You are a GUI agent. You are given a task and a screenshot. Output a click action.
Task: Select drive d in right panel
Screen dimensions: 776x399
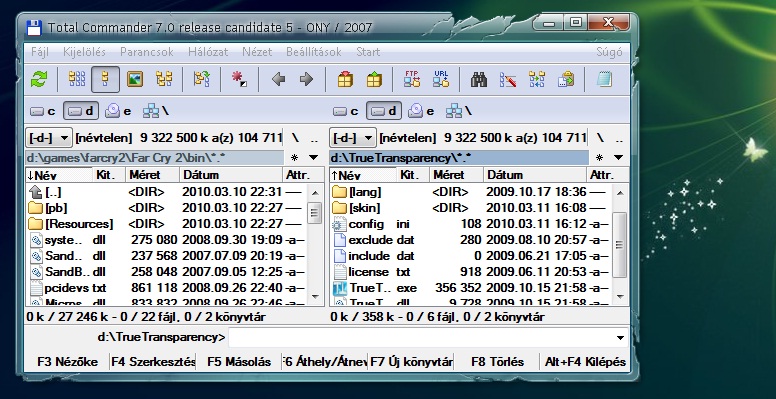384,111
